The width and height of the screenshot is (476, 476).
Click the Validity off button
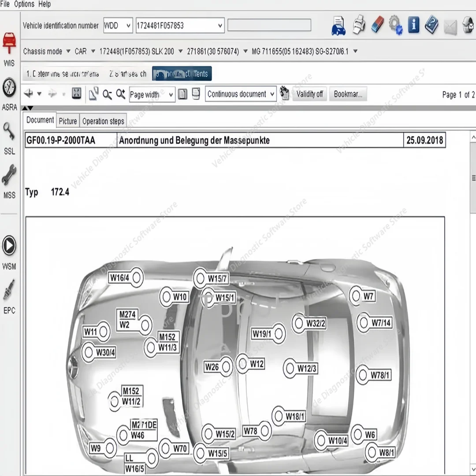click(x=309, y=94)
